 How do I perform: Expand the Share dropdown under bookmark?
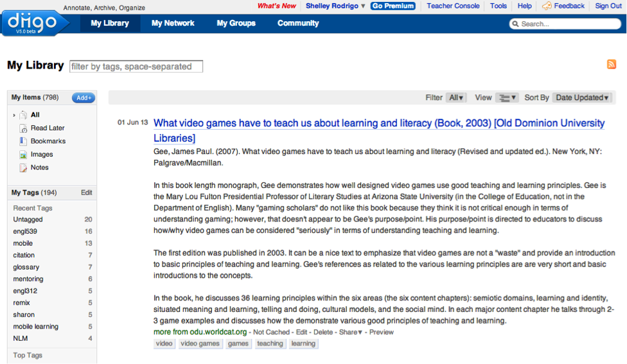pos(351,332)
